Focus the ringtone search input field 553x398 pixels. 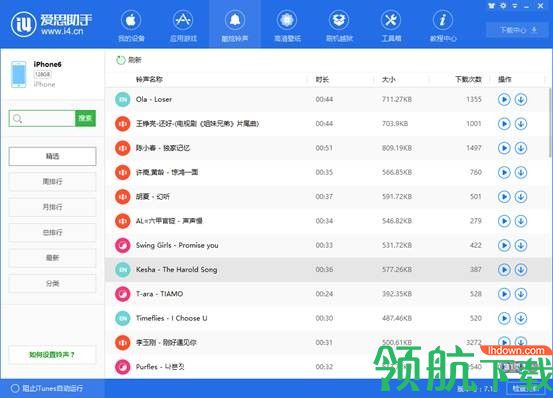[42, 118]
